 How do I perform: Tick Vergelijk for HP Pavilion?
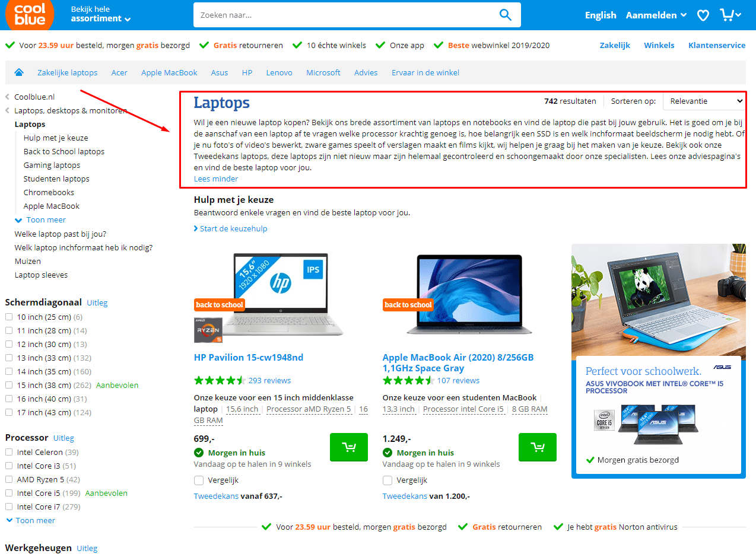click(199, 480)
